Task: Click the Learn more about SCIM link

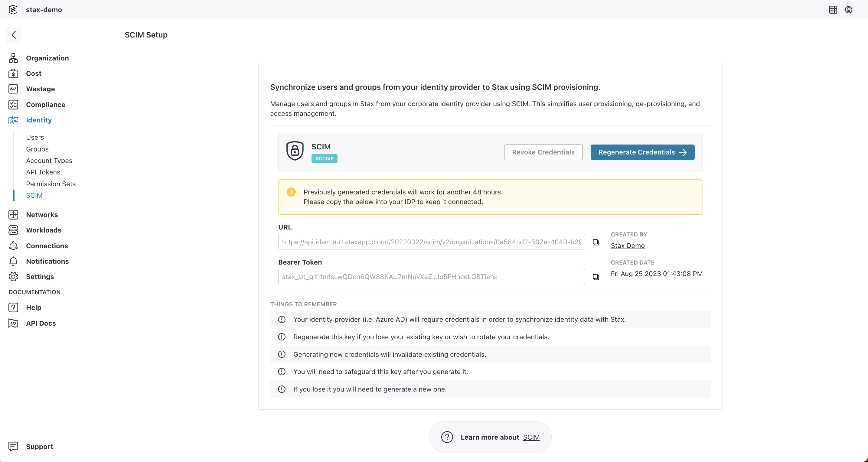Action: coord(531,437)
